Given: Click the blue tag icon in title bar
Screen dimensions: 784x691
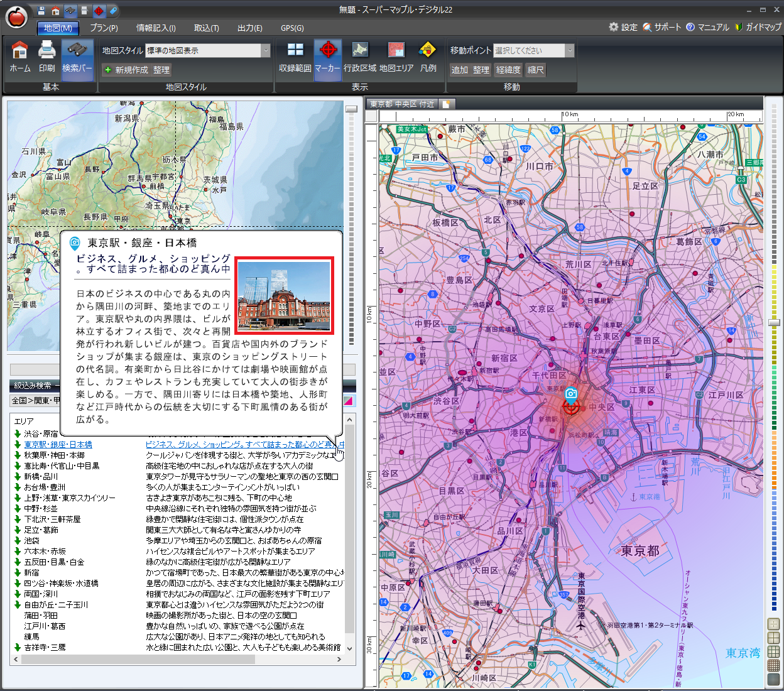Looking at the screenshot, I should 113,11.
